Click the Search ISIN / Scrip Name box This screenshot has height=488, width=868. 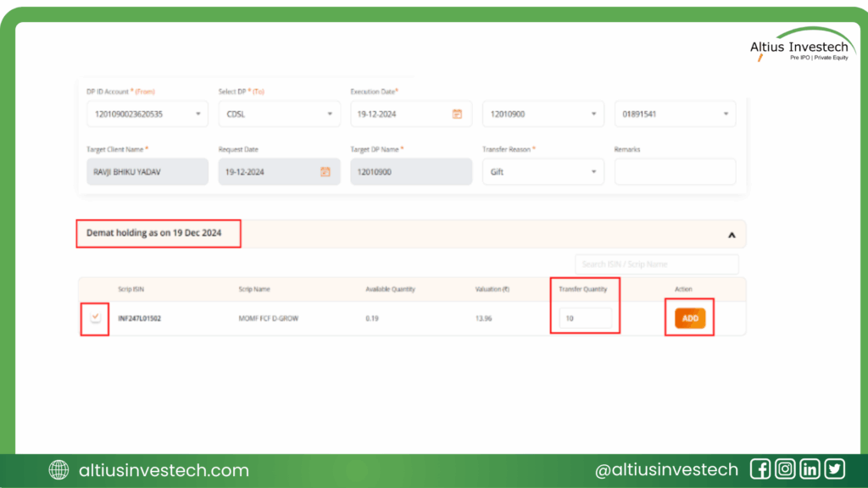(x=656, y=264)
